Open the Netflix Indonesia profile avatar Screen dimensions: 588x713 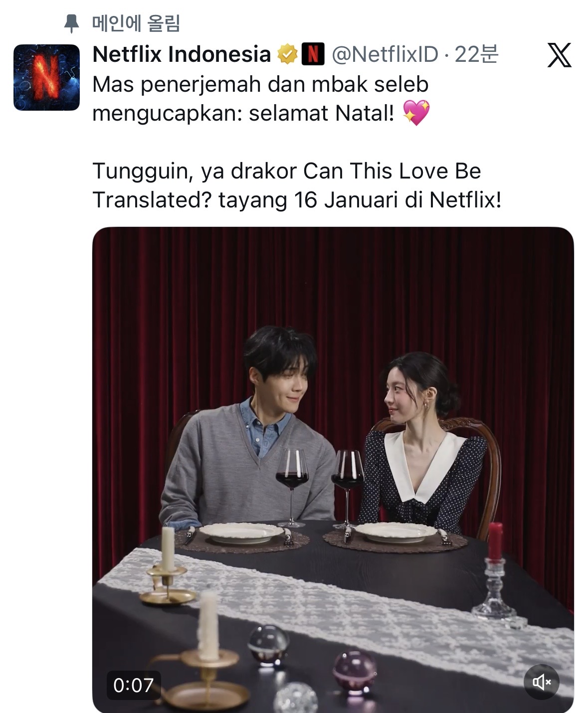pos(46,77)
